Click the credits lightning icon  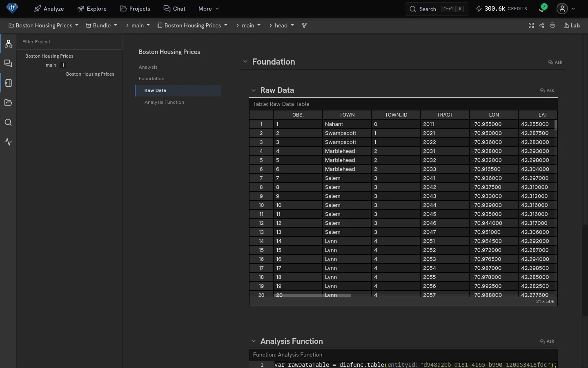pos(479,9)
